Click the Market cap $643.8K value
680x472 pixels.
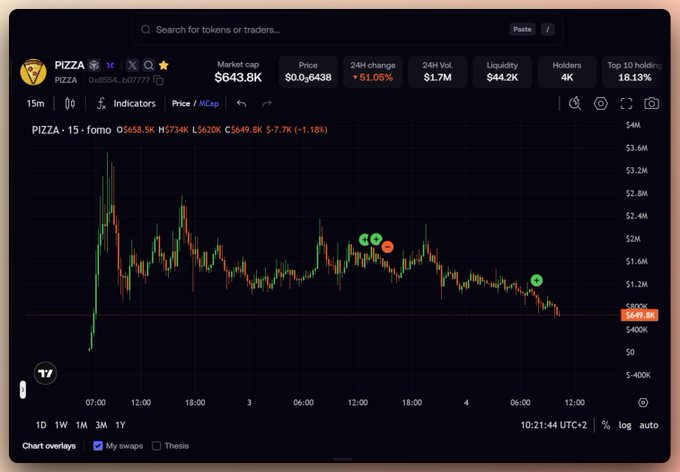click(238, 78)
